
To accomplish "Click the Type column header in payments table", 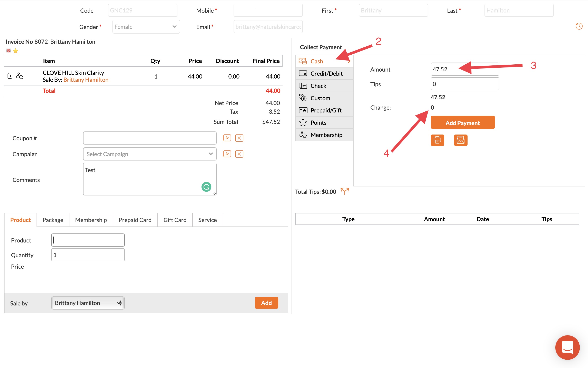I will pyautogui.click(x=349, y=219).
